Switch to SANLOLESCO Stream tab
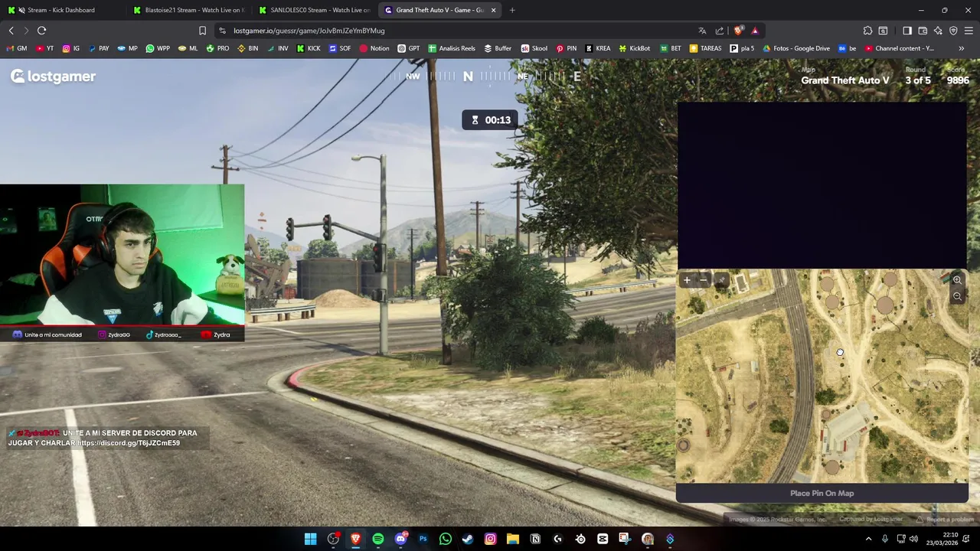The width and height of the screenshot is (980, 551). click(x=315, y=10)
